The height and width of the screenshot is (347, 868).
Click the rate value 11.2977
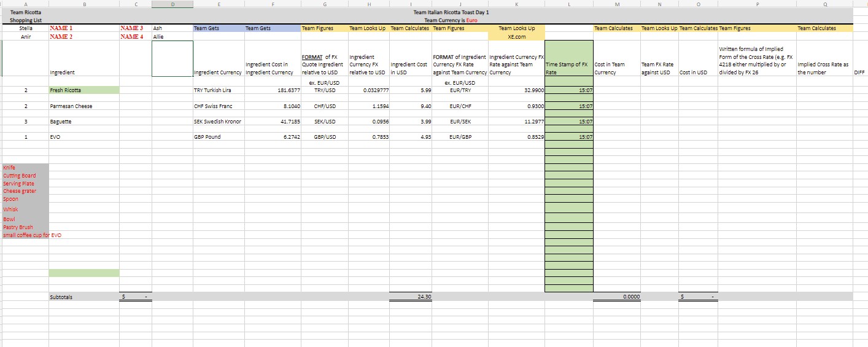click(516, 122)
